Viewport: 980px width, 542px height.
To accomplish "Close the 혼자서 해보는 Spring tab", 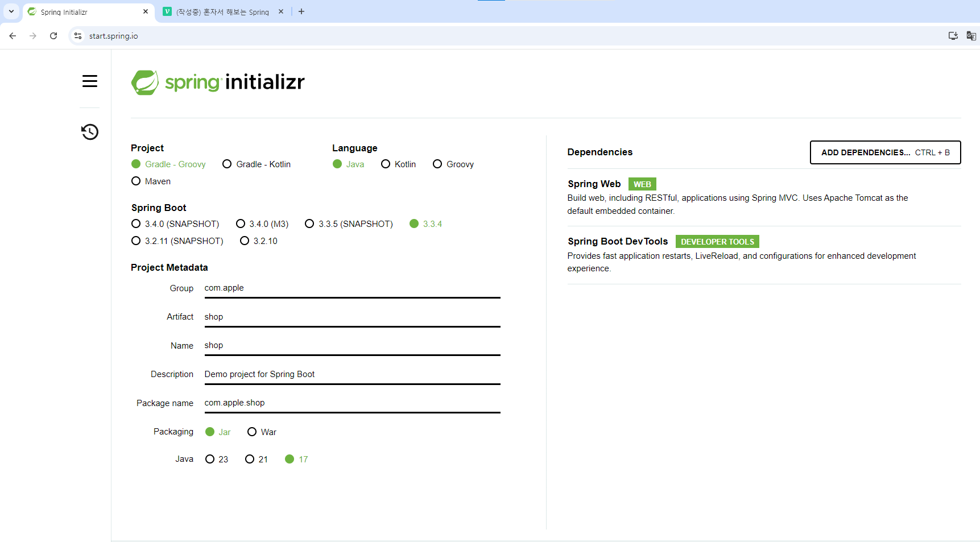I will [281, 11].
